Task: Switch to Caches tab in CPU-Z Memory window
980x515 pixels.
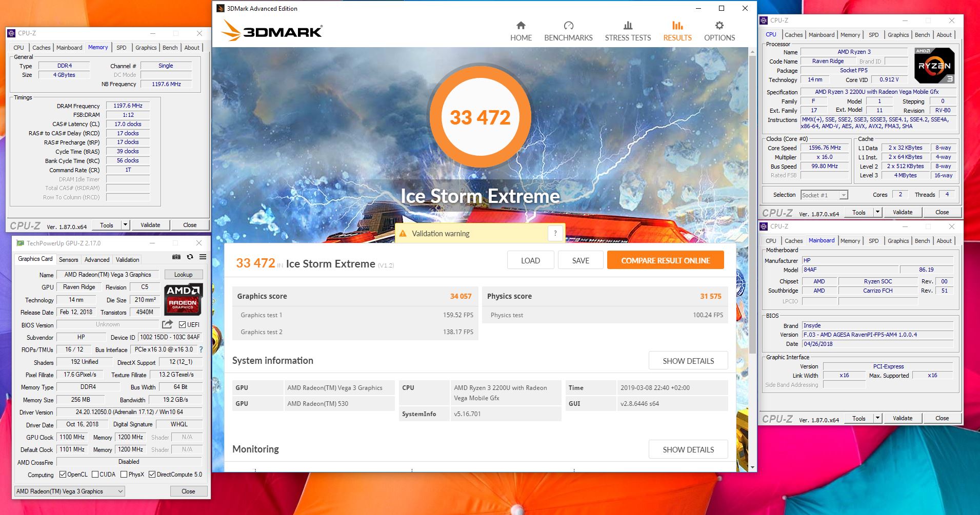Action: coord(42,48)
